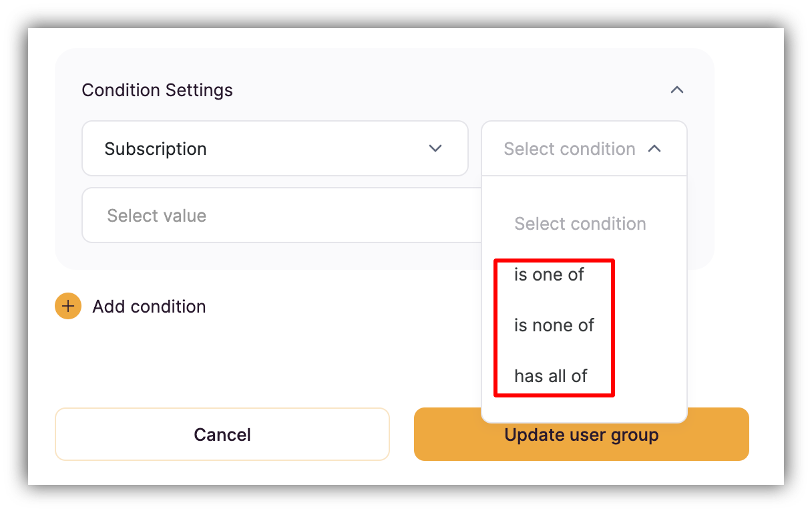Click the upward chevron beside Select condition
The height and width of the screenshot is (513, 812).
tap(655, 148)
